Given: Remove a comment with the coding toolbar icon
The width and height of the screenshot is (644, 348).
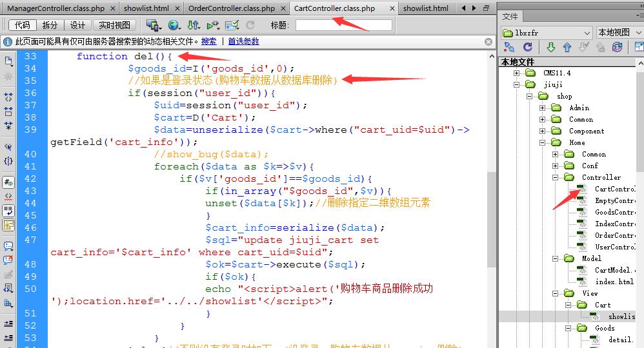Looking at the screenshot, I should (x=8, y=260).
